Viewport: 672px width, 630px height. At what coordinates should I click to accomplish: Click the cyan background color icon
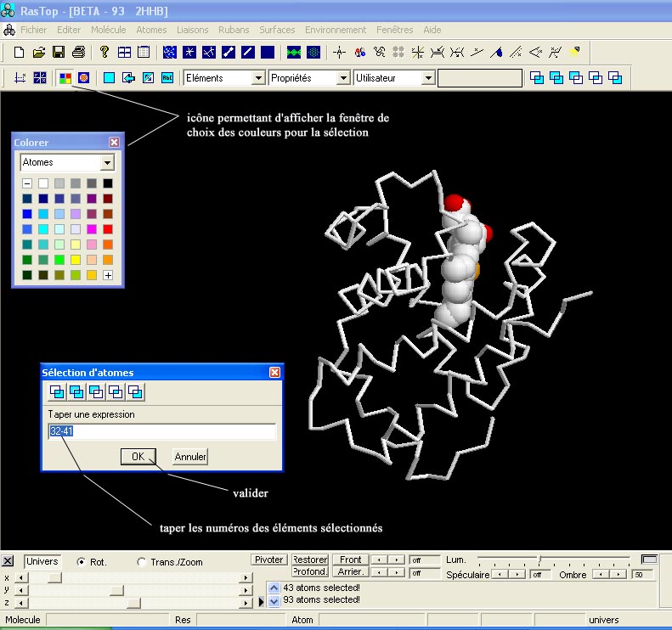[x=109, y=78]
